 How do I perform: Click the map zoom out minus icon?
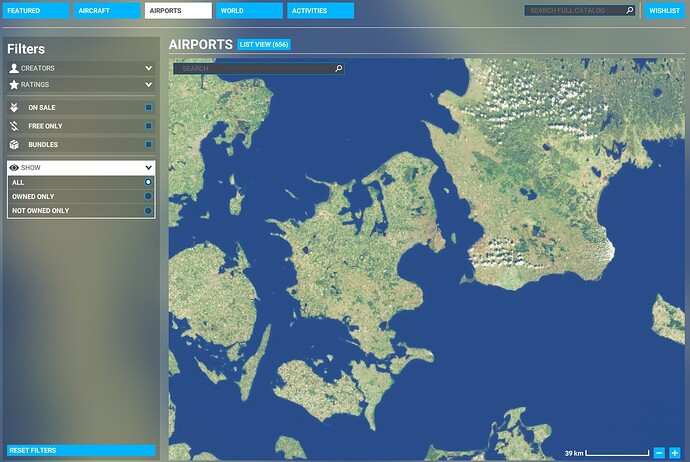(x=659, y=453)
